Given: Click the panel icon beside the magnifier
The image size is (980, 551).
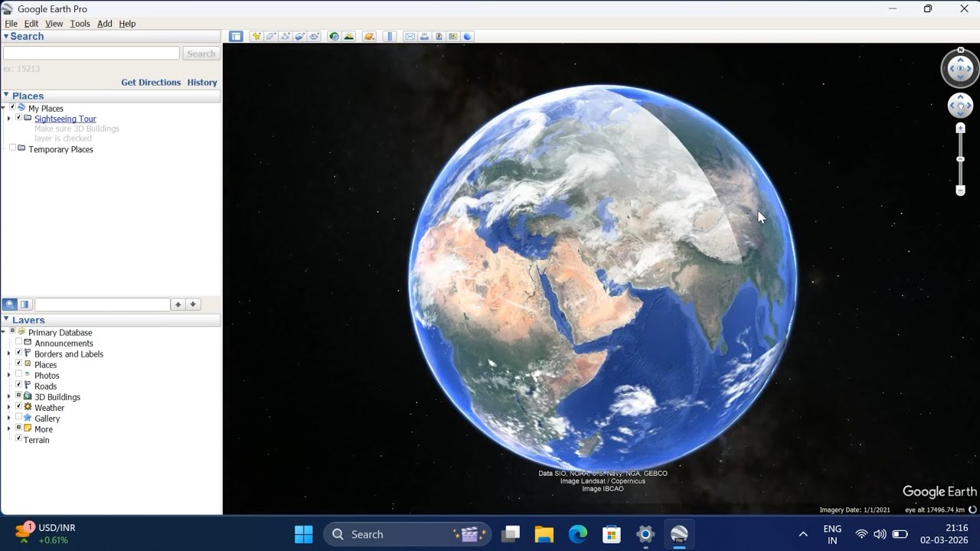Looking at the screenshot, I should pos(24,305).
